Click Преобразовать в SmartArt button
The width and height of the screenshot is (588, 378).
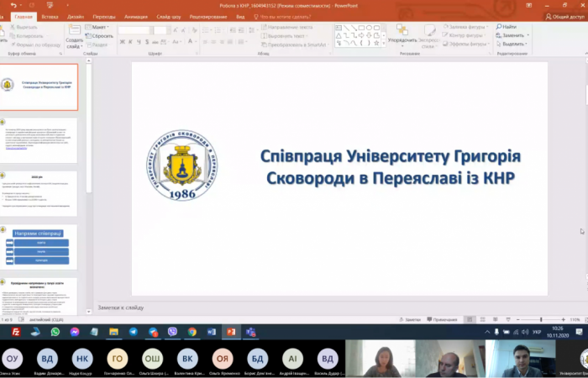[x=294, y=45]
